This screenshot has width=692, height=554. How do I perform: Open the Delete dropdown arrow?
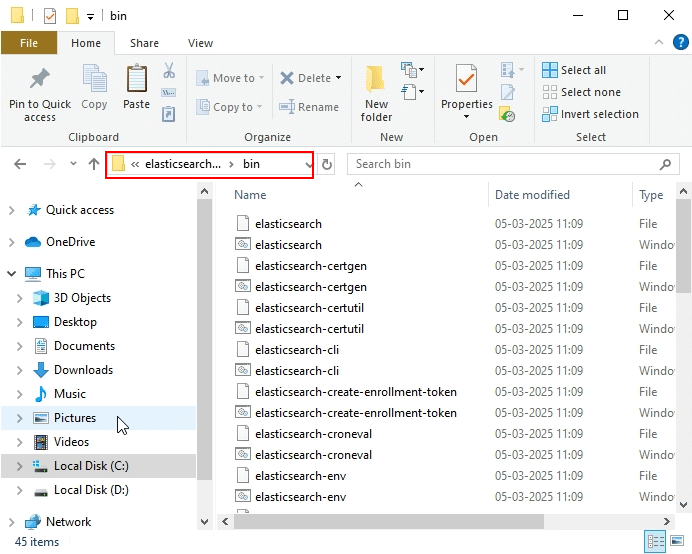338,78
